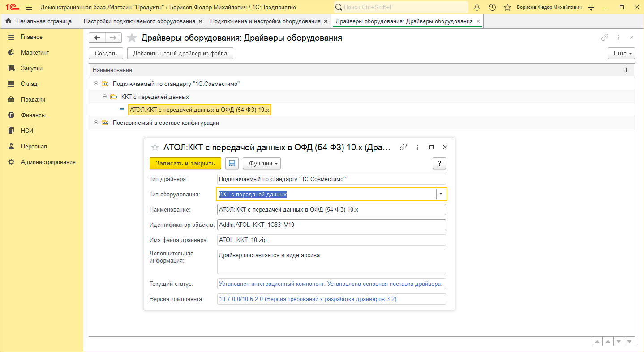Click the notifications bell icon

(477, 8)
